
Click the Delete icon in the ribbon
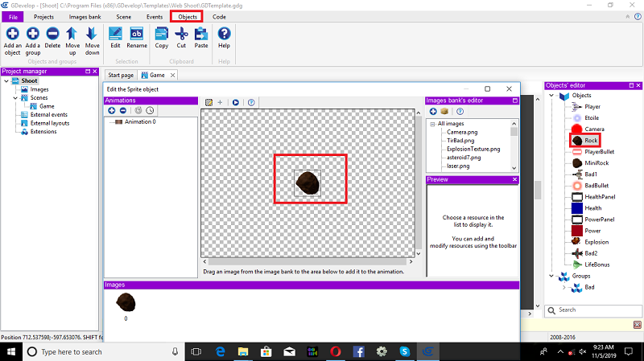point(52,33)
